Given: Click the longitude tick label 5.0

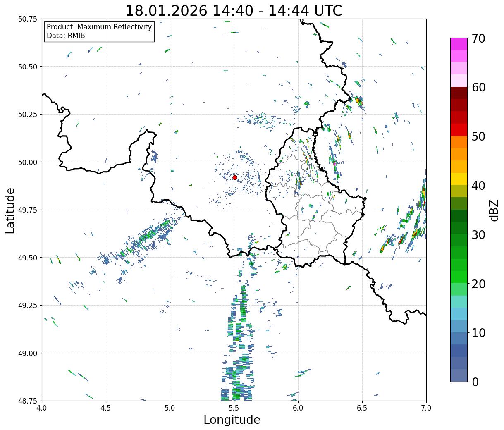Looking at the screenshot, I should [x=170, y=408].
